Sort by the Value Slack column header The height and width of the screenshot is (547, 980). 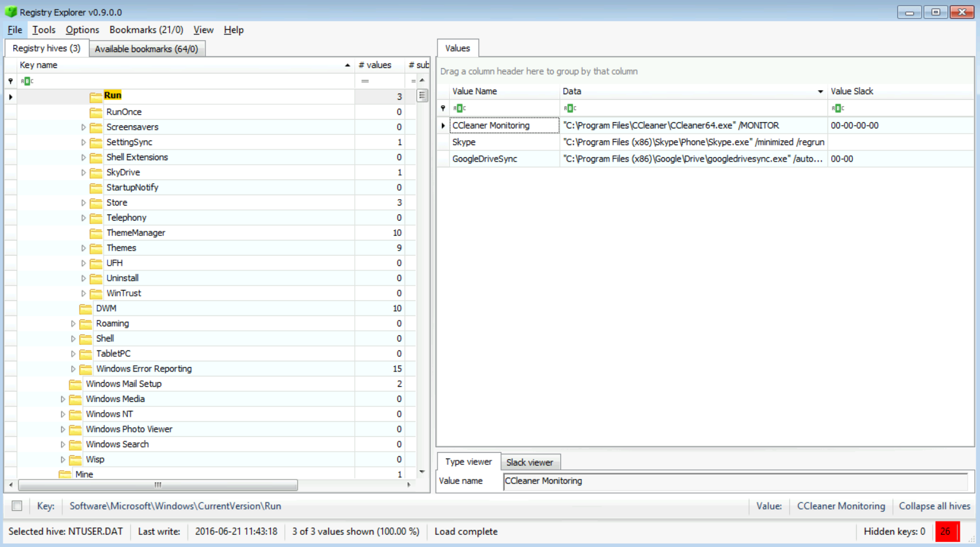point(900,92)
